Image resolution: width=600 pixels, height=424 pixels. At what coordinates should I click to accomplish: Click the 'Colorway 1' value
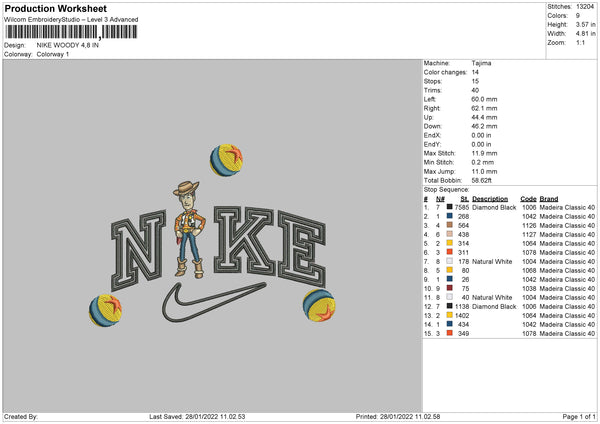pos(53,54)
